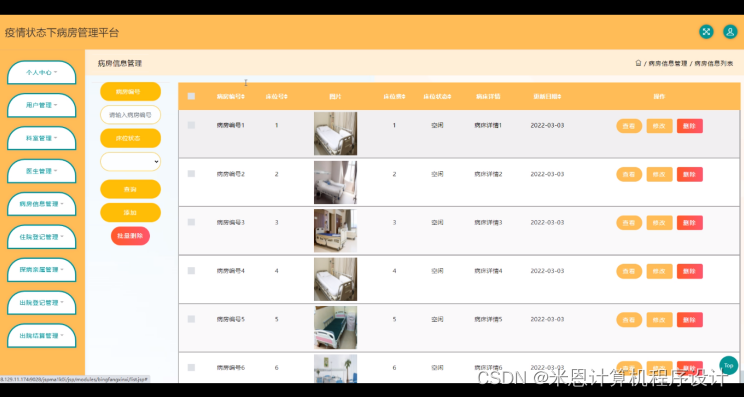Open the 床位状态 filter dropdown

pos(130,162)
